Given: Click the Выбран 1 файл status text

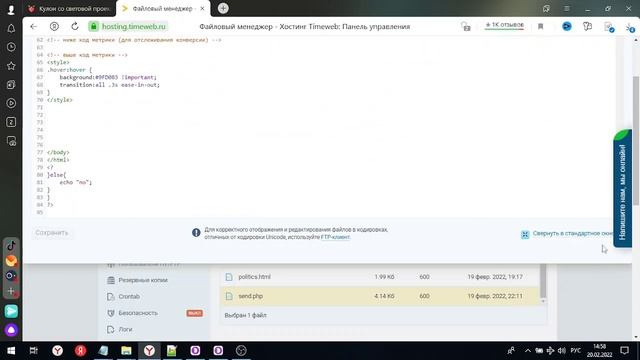Looking at the screenshot, I should click(x=245, y=315).
